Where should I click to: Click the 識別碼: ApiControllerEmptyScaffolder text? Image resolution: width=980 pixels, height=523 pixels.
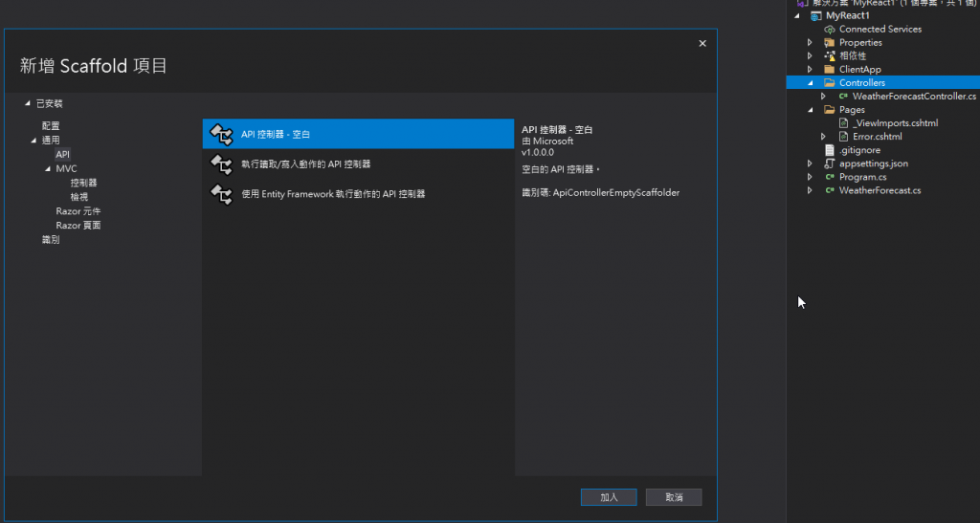click(601, 193)
